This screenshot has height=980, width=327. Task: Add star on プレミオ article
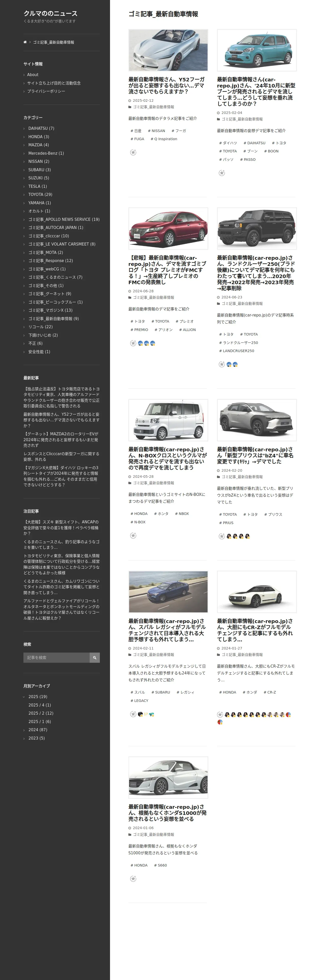[x=133, y=343]
